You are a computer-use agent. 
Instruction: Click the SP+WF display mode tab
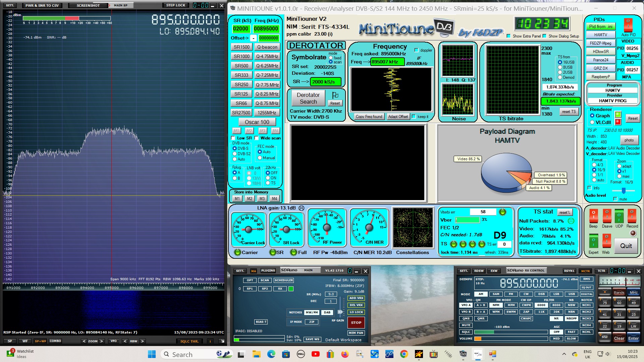(x=40, y=341)
